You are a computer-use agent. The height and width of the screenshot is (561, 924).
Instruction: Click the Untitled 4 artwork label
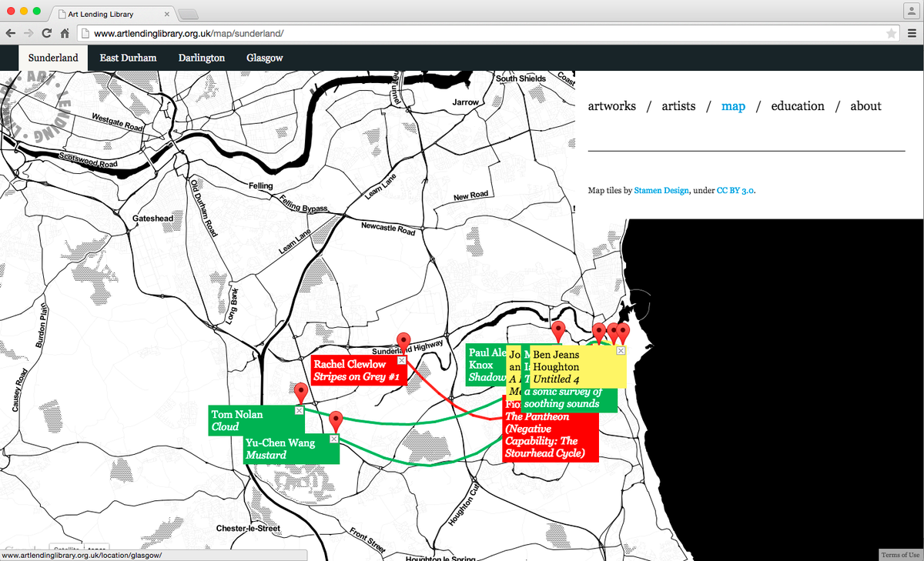pyautogui.click(x=557, y=379)
